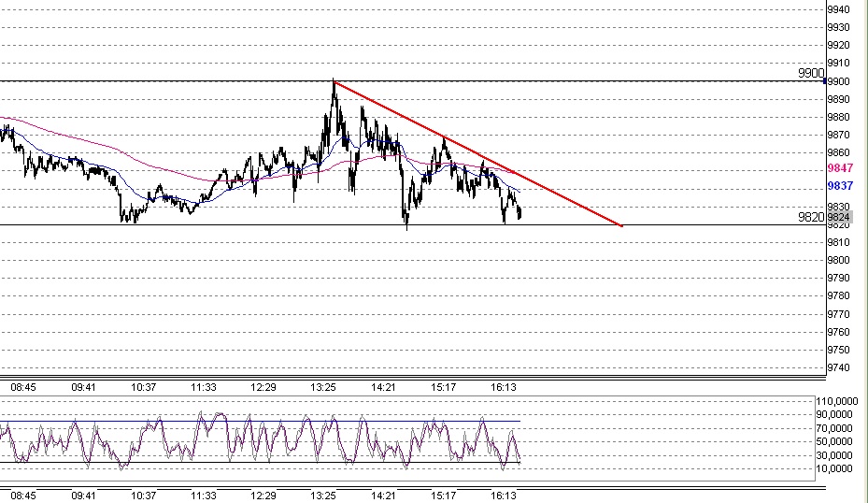This screenshot has width=868, height=503.
Task: Click the 9770 price axis label
Action: pyautogui.click(x=838, y=314)
